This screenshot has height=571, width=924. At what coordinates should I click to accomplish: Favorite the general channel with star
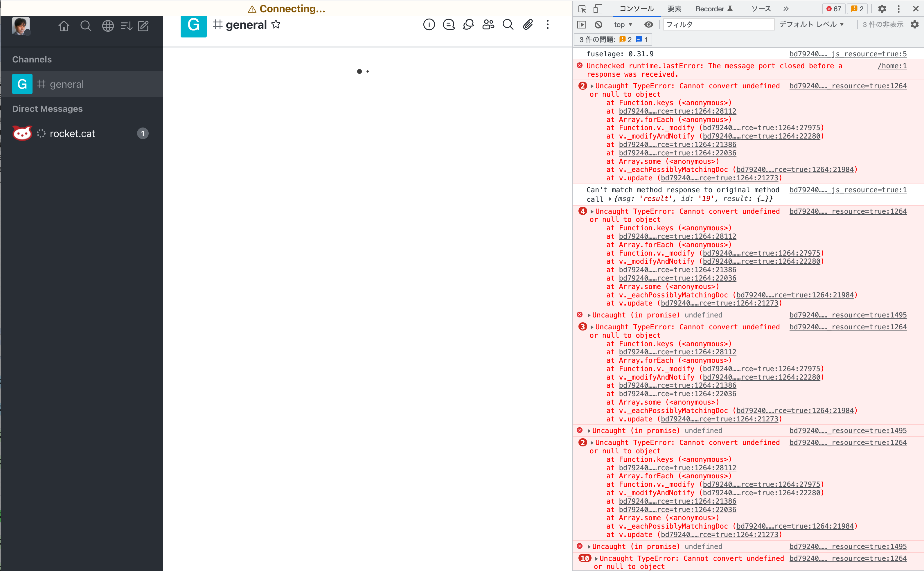[x=276, y=24]
